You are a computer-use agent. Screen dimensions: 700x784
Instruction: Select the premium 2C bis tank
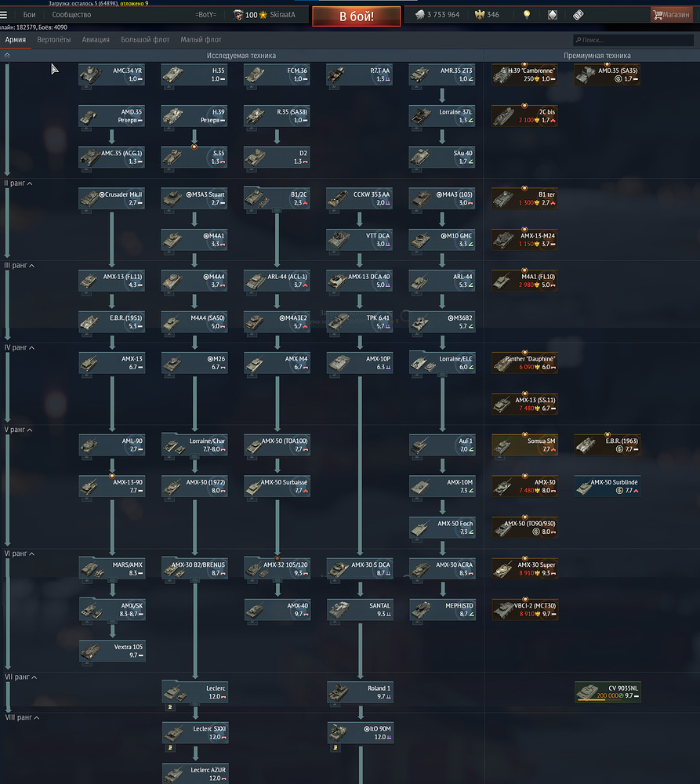pos(524,116)
